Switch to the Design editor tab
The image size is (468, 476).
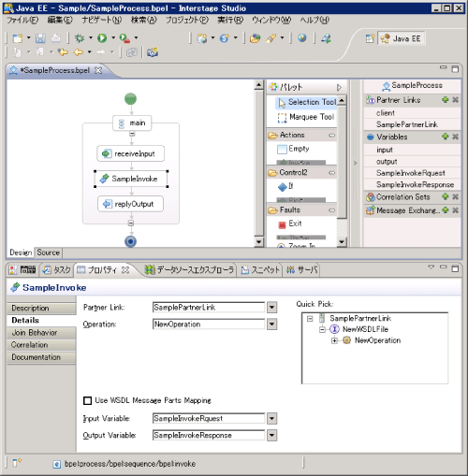point(21,252)
